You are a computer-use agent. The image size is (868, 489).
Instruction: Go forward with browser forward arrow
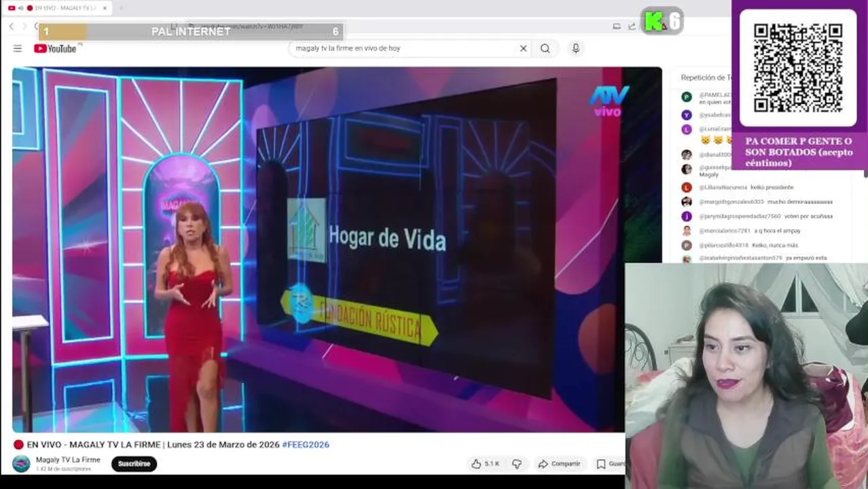pyautogui.click(x=25, y=26)
